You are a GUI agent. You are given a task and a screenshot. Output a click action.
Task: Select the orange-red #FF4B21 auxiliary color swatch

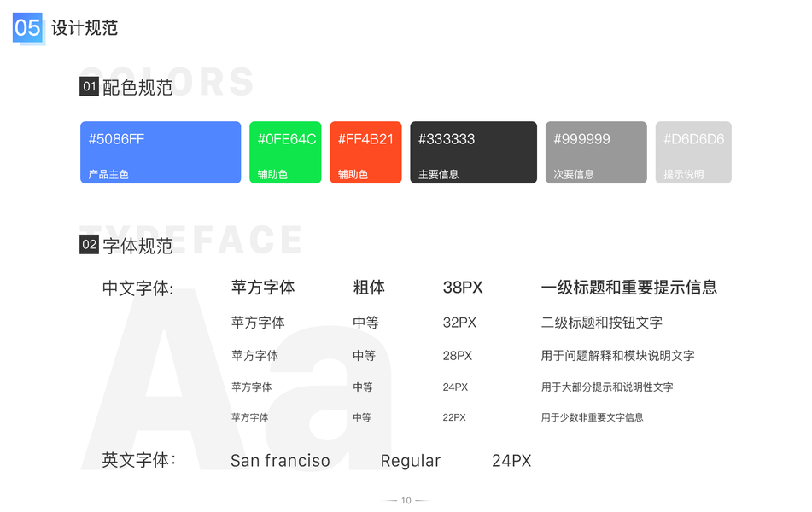pos(365,152)
